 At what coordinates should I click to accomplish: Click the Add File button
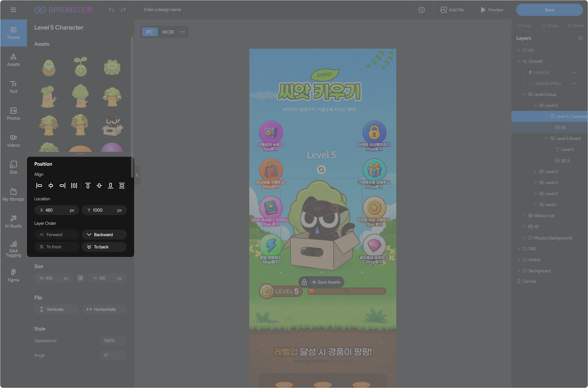tap(452, 10)
